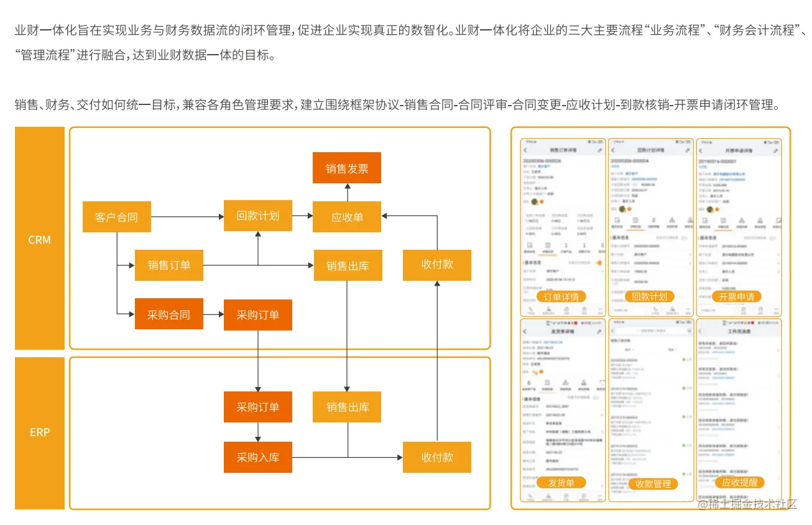Open the sort dropdown in 收款管理 list
The height and width of the screenshot is (525, 812).
(x=628, y=349)
